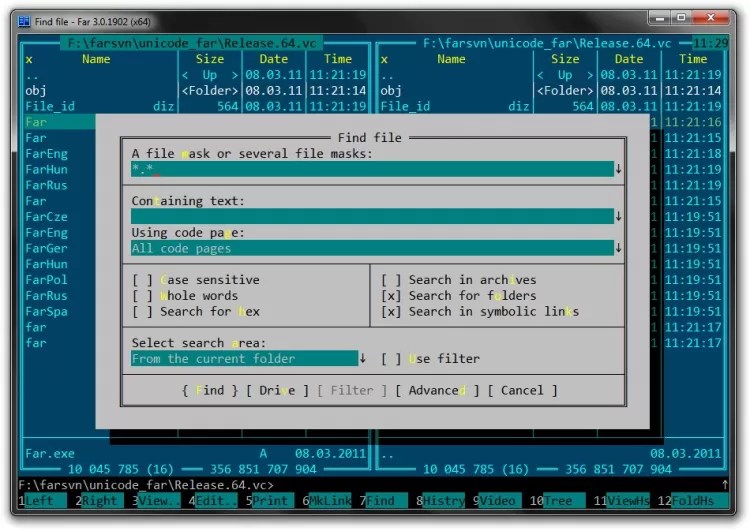
Task: Cancel the Find file dialog
Action: pos(522,390)
